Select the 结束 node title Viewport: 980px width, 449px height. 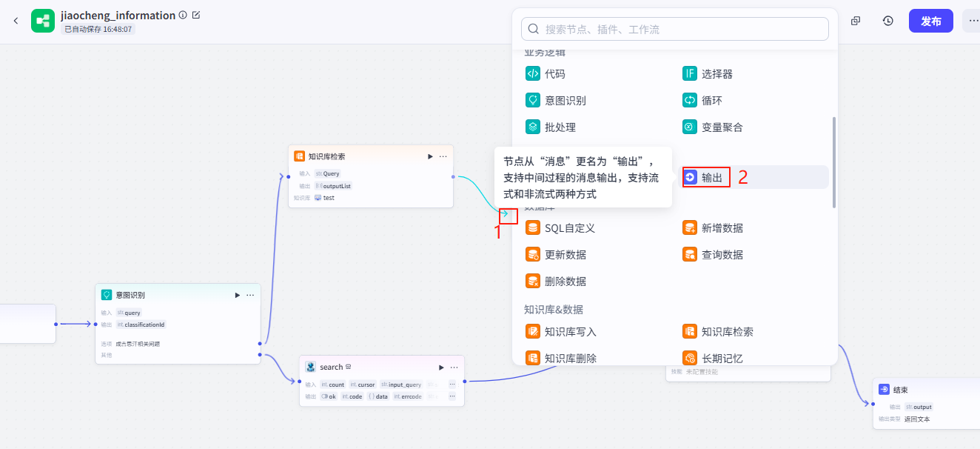[x=901, y=390]
